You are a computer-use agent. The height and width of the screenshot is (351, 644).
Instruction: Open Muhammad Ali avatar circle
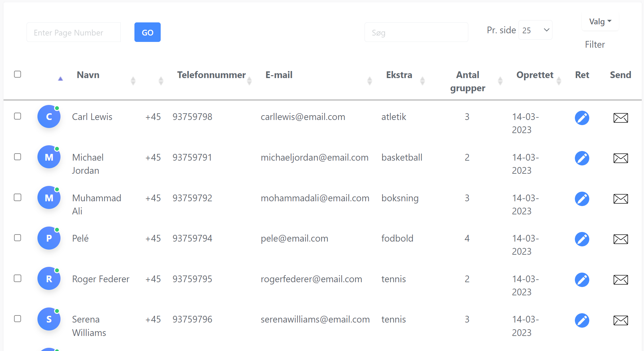point(49,198)
